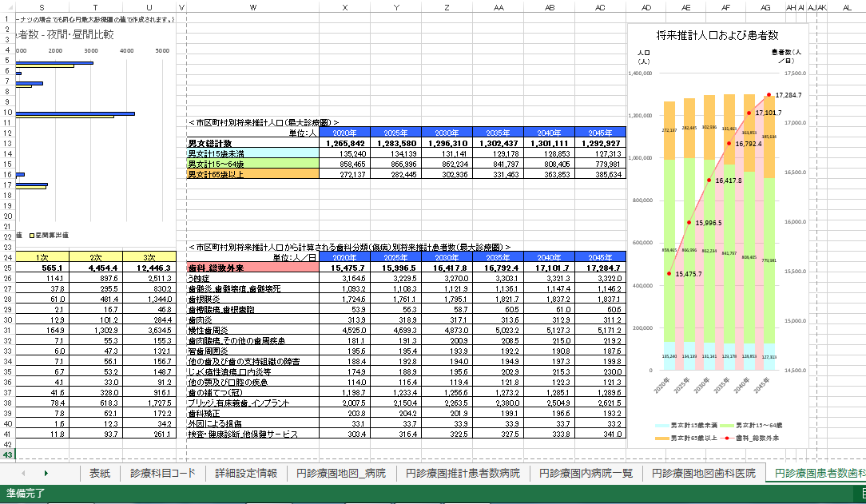Select row 25 header
Viewport: 866px width, 504px height.
(8, 268)
